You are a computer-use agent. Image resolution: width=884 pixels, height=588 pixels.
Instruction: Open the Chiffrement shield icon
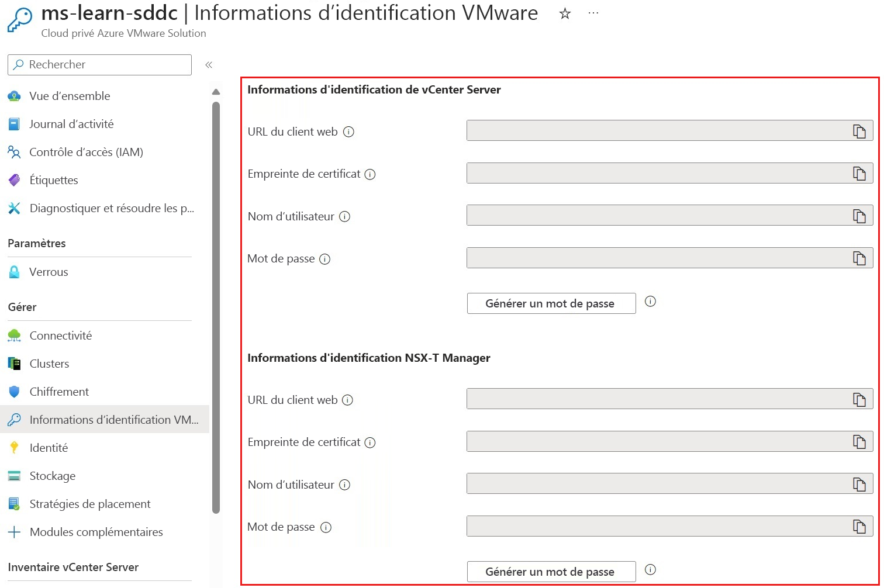coord(14,392)
